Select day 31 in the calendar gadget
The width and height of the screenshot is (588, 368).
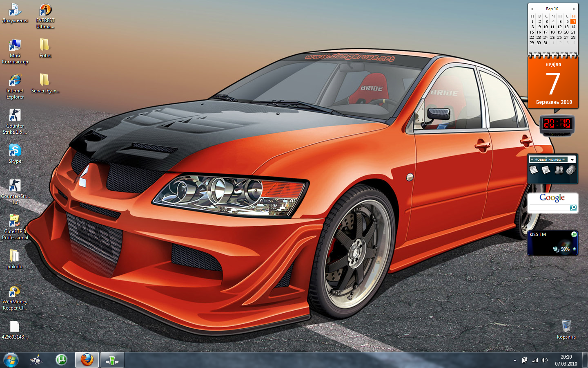click(x=546, y=43)
